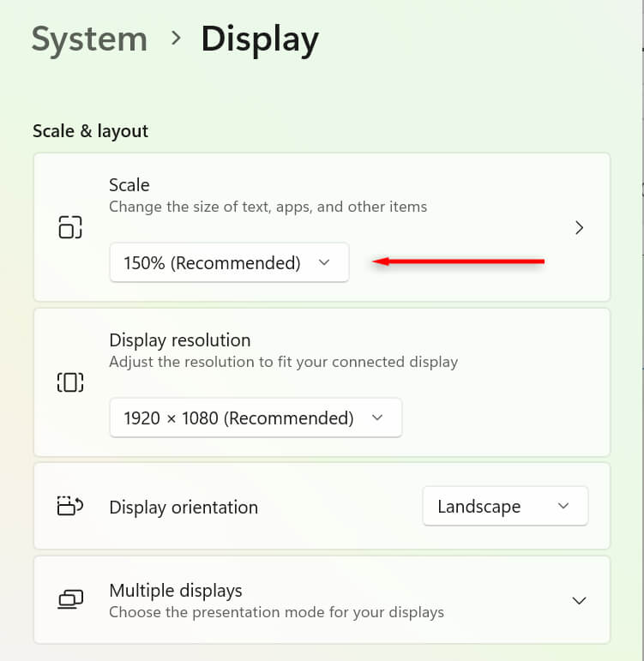The height and width of the screenshot is (661, 644).
Task: Open custom scaling via Scale row arrow
Action: [580, 227]
